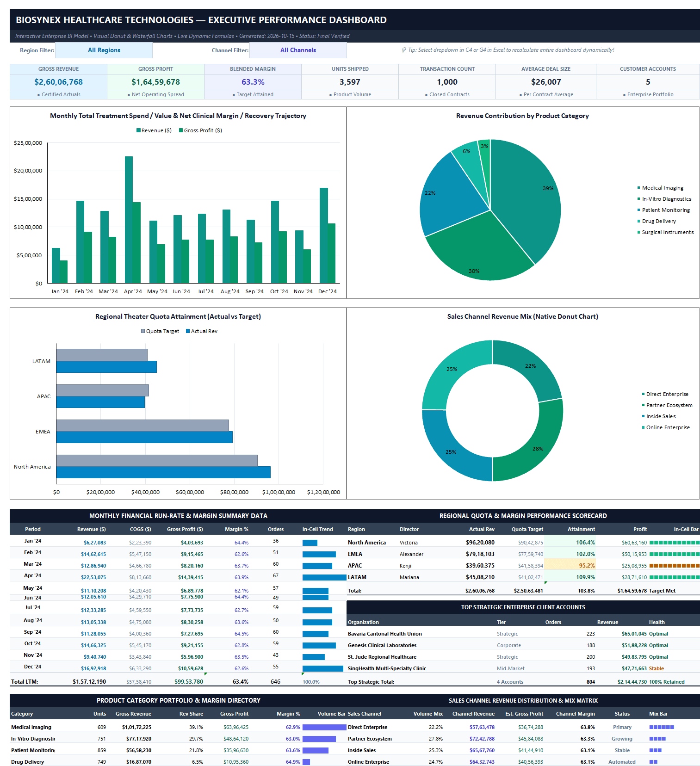Open the Channel Filter All Channels dropdown

tap(298, 50)
